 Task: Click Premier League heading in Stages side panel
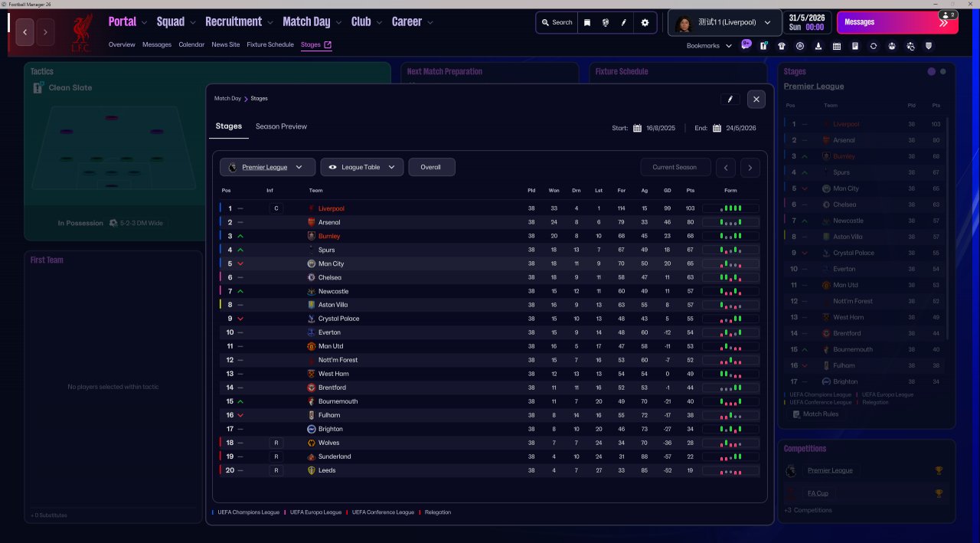(814, 87)
